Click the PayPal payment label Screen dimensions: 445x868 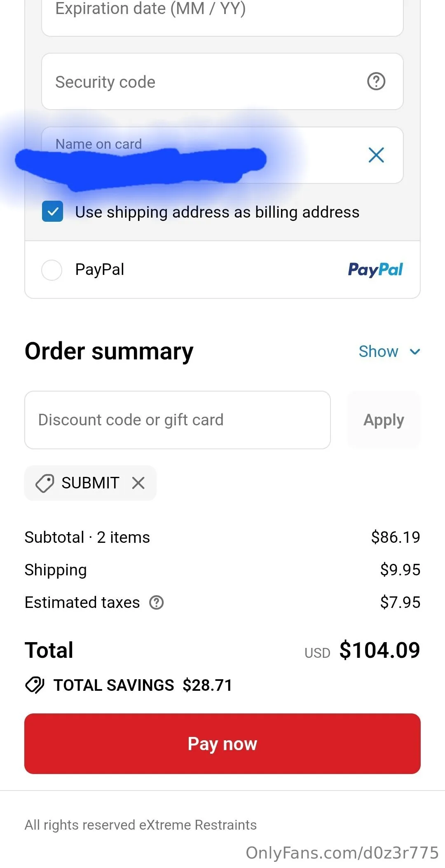tap(100, 270)
